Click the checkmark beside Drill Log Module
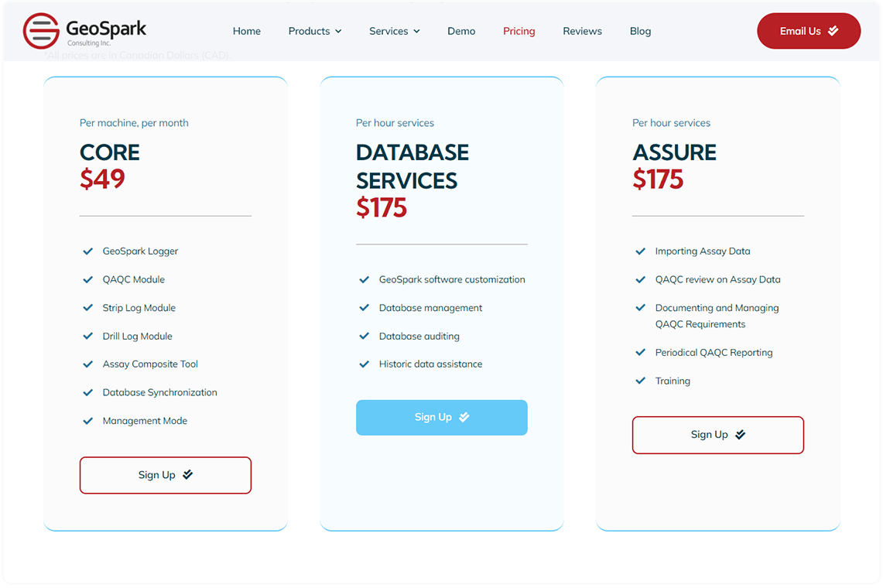Screen dimensions: 883x588 [x=88, y=337]
